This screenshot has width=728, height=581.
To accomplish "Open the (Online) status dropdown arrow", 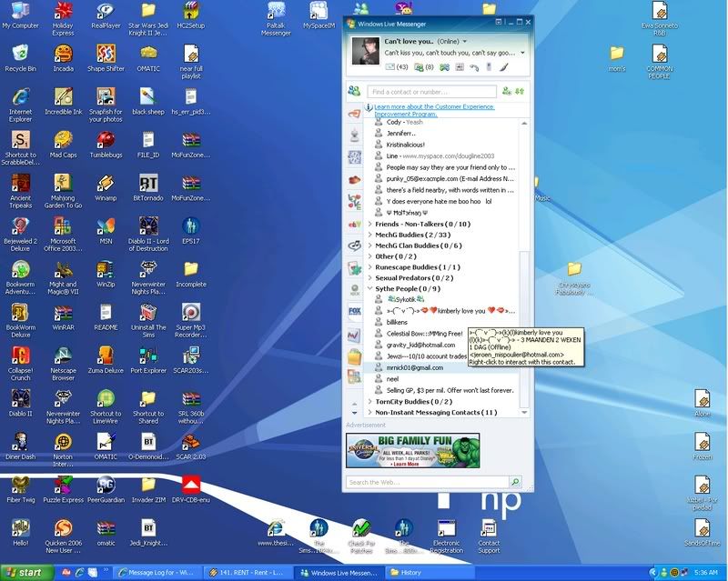I will [464, 41].
